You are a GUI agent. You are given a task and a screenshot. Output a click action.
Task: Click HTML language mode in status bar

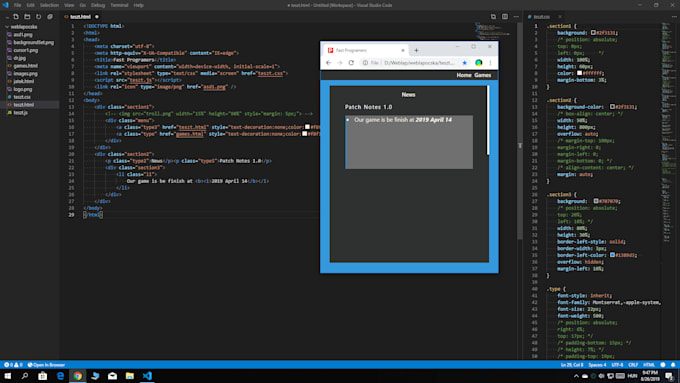649,365
